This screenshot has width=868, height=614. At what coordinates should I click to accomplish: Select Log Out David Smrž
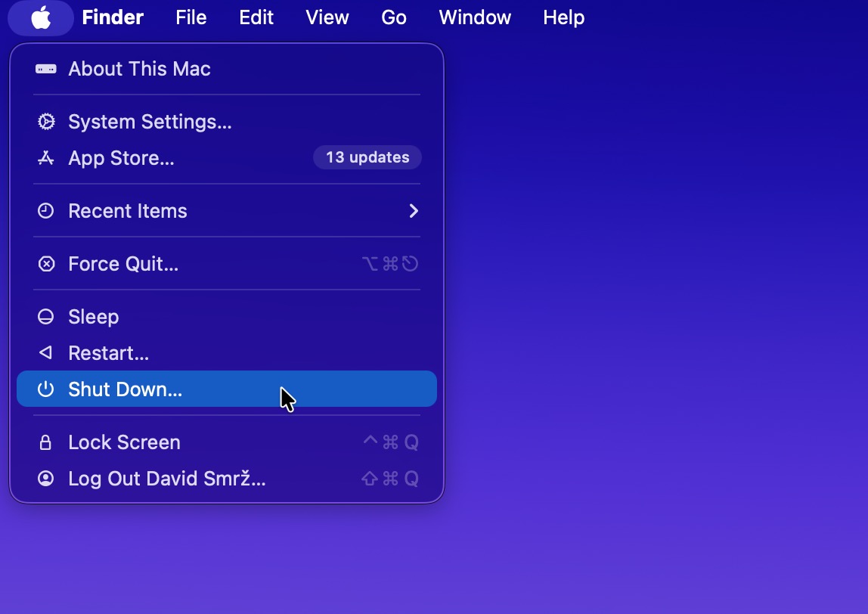168,478
